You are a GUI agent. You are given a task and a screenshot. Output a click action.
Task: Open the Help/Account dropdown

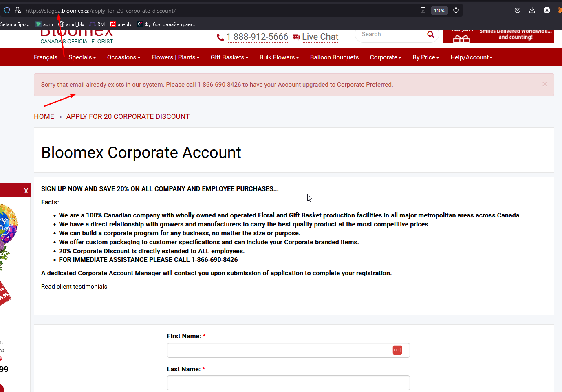(x=472, y=57)
